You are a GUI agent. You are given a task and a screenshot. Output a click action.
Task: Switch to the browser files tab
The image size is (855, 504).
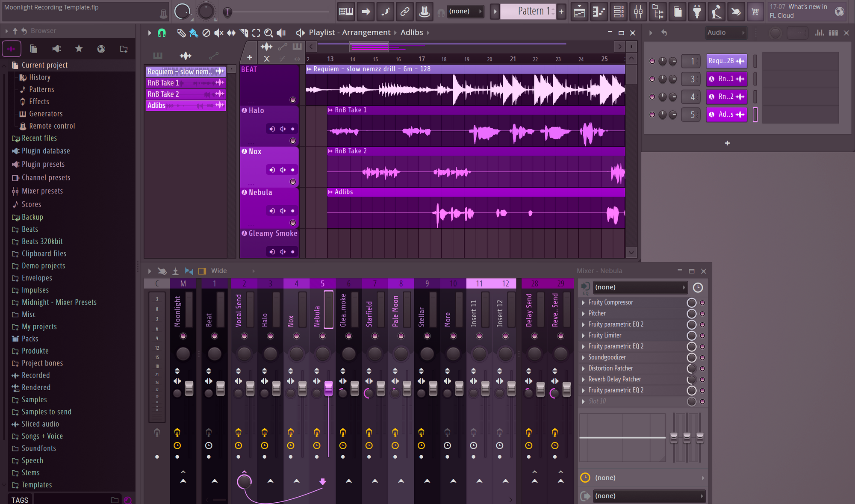(33, 49)
